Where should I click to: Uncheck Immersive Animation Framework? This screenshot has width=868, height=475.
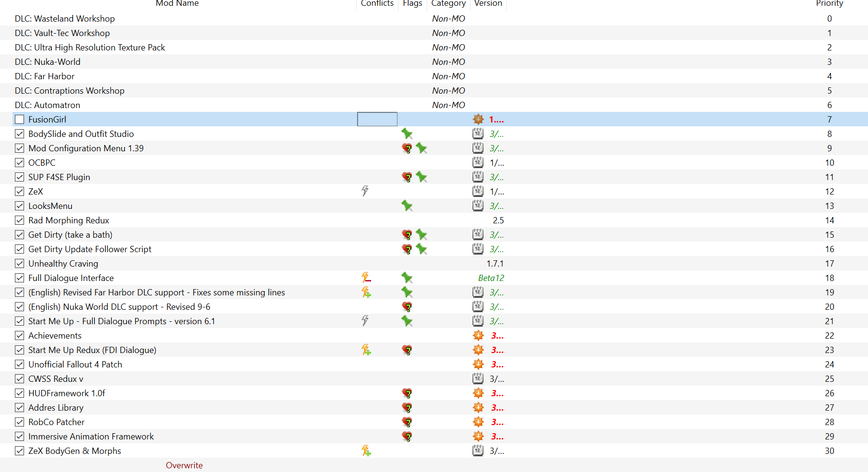20,436
